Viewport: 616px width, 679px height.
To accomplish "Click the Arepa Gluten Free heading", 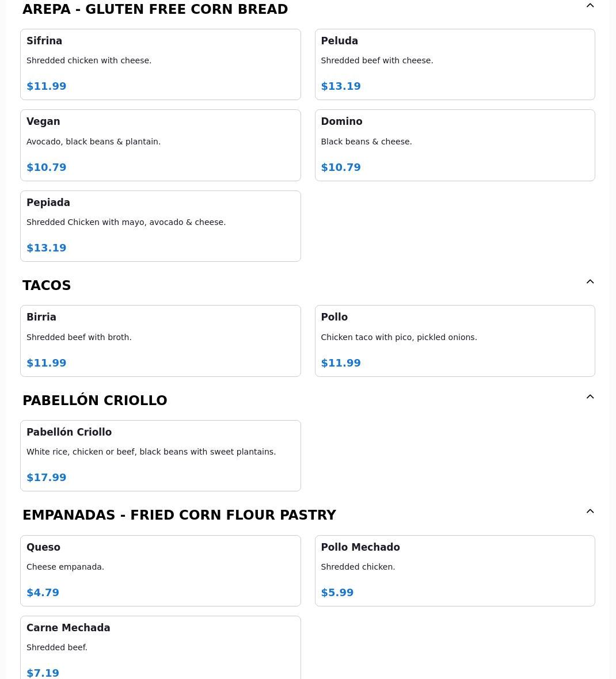I will [x=155, y=9].
